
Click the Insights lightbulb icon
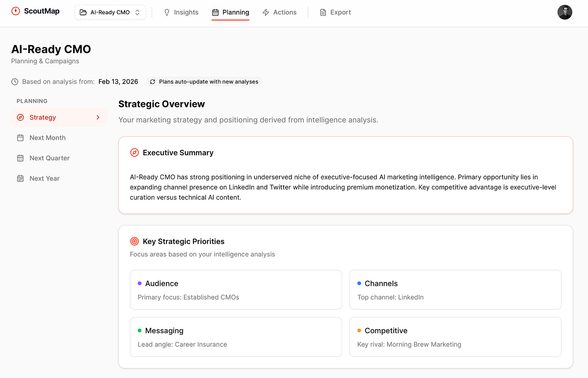pyautogui.click(x=167, y=13)
